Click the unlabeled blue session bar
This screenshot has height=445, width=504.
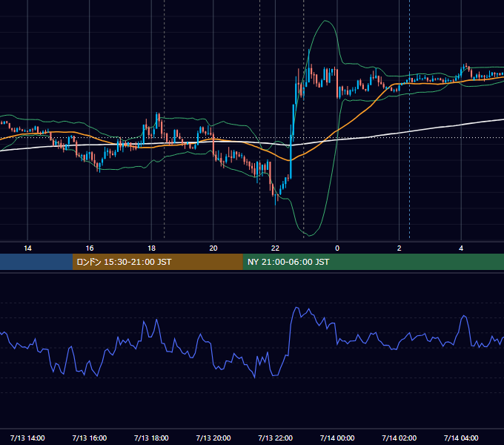pos(36,262)
